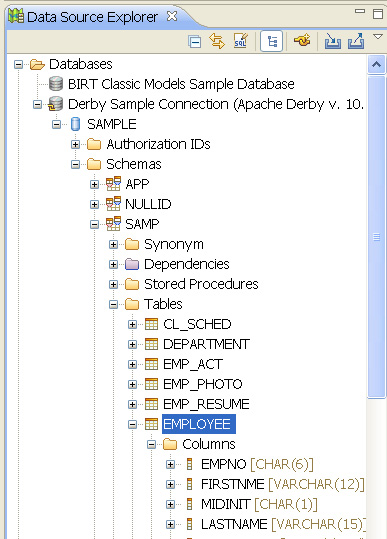Toggle the tree layout view button

[272, 41]
